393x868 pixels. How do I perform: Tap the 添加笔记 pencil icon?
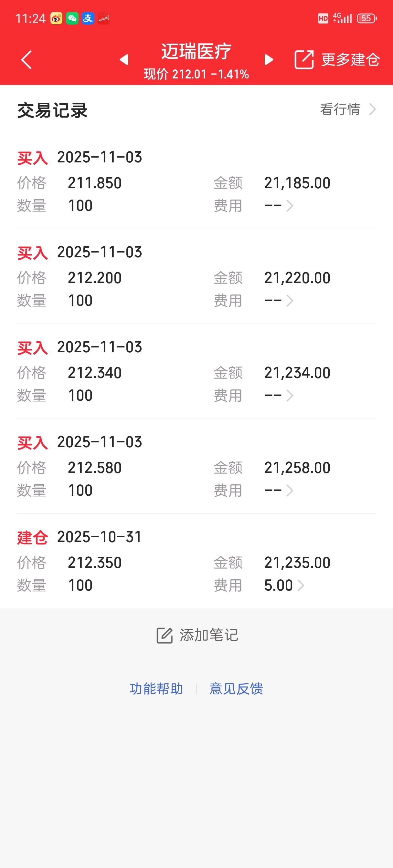pyautogui.click(x=165, y=635)
